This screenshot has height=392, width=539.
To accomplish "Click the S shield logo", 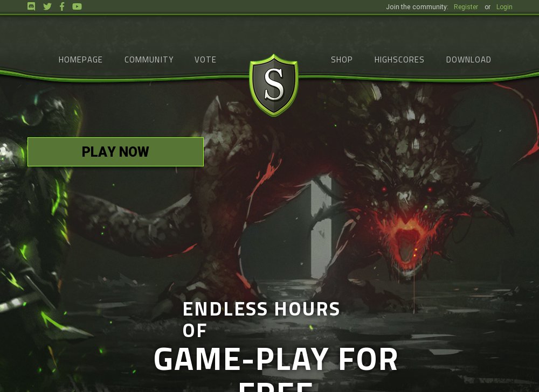I will point(274,86).
